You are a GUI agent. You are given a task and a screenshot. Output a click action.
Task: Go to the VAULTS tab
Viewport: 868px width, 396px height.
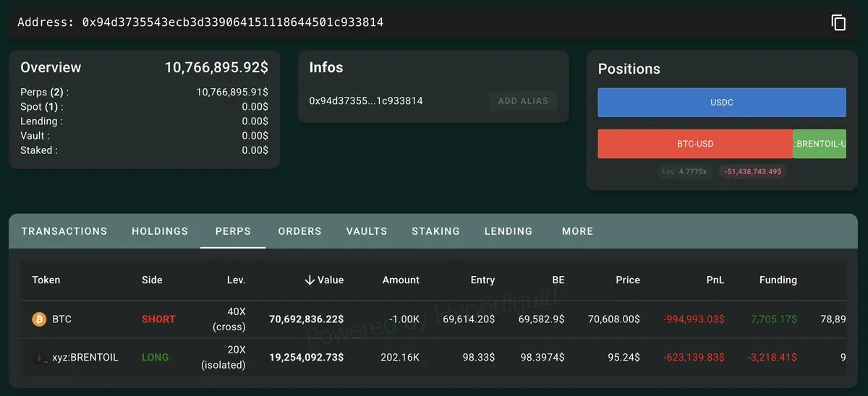tap(367, 231)
